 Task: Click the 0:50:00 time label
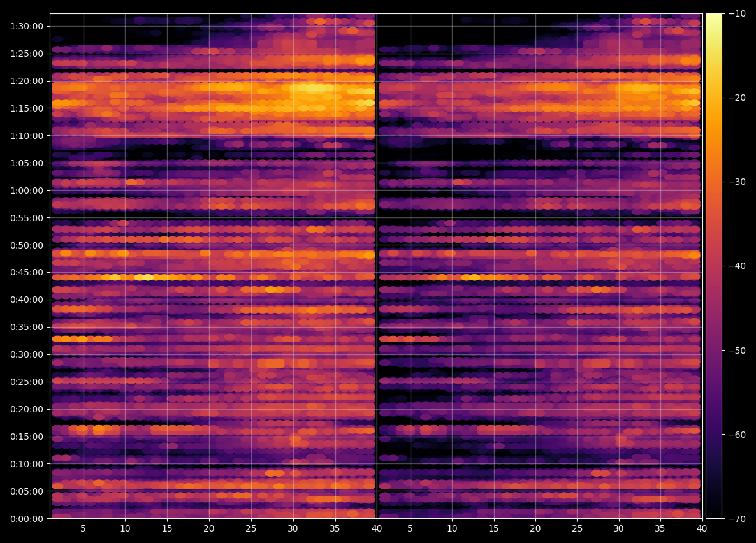(x=27, y=245)
